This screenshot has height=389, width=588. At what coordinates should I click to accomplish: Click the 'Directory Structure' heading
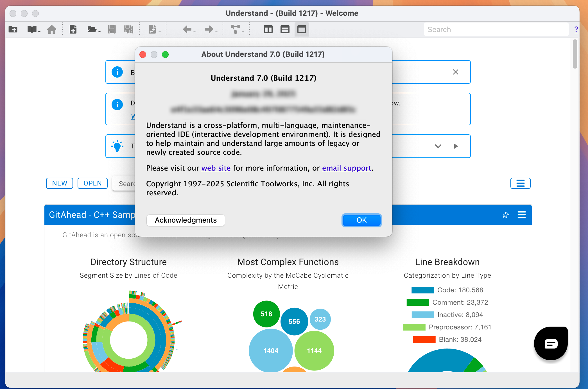(x=128, y=262)
